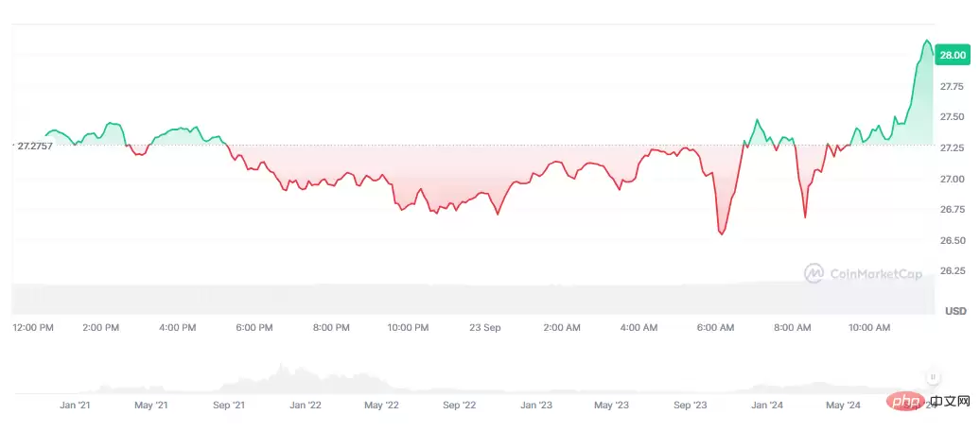Click the 27.50 price axis label
The image size is (980, 432).
[x=951, y=116]
